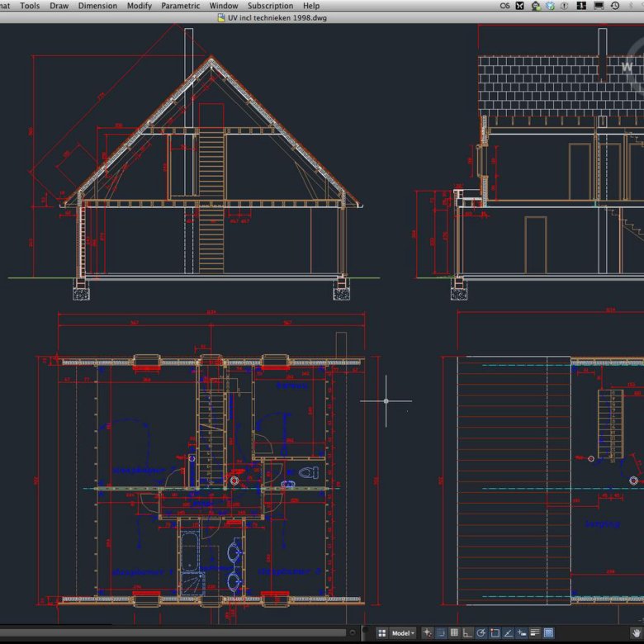This screenshot has height=644, width=644.
Task: Toggle grid display in status bar
Action: 454,633
